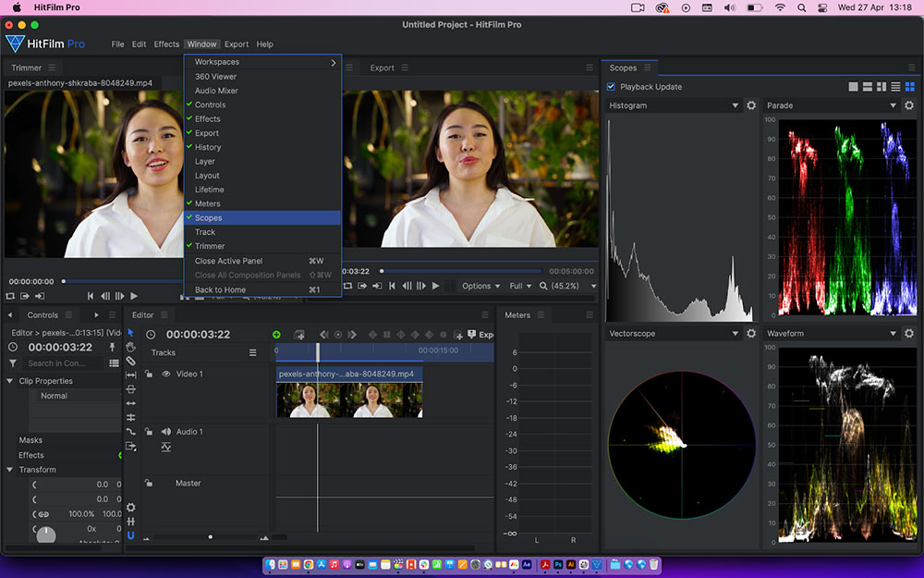Open the Viewer Full quality dropdown
Image resolution: width=924 pixels, height=578 pixels.
click(520, 286)
